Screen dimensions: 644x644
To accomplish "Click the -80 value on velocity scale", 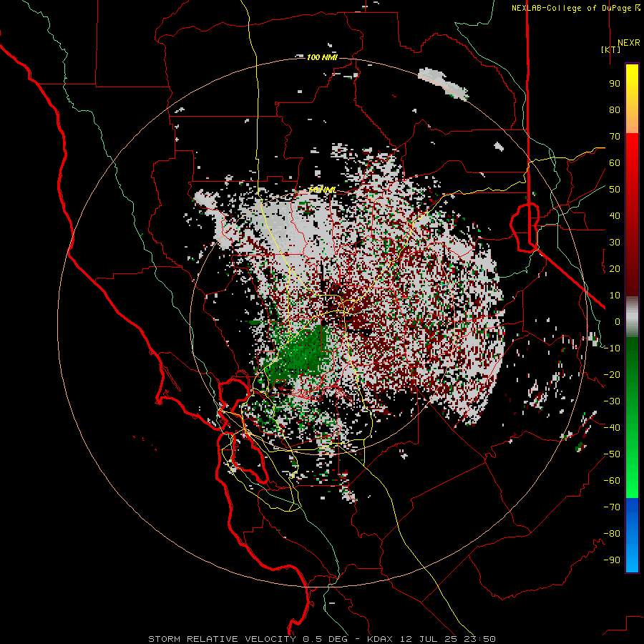I will click(x=613, y=534).
